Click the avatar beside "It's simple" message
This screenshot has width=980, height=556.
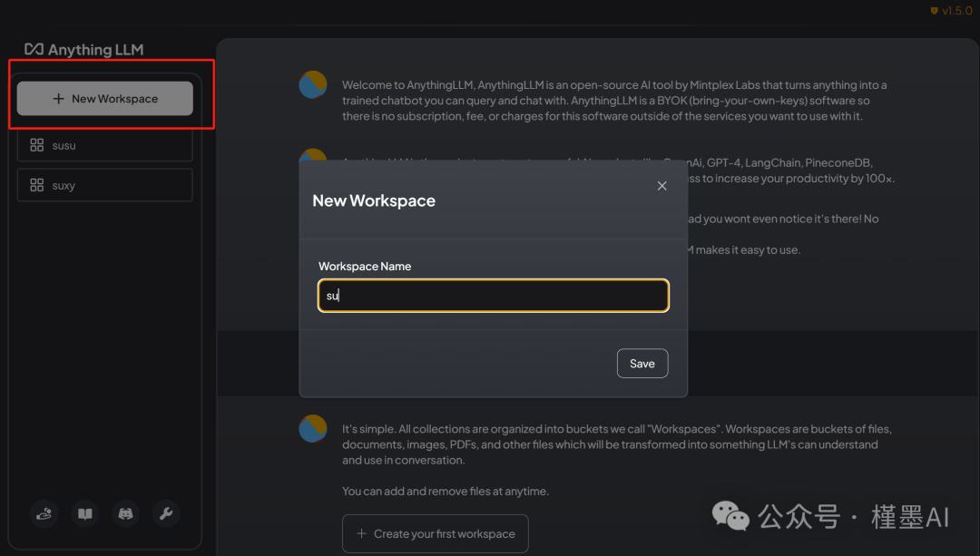click(312, 428)
